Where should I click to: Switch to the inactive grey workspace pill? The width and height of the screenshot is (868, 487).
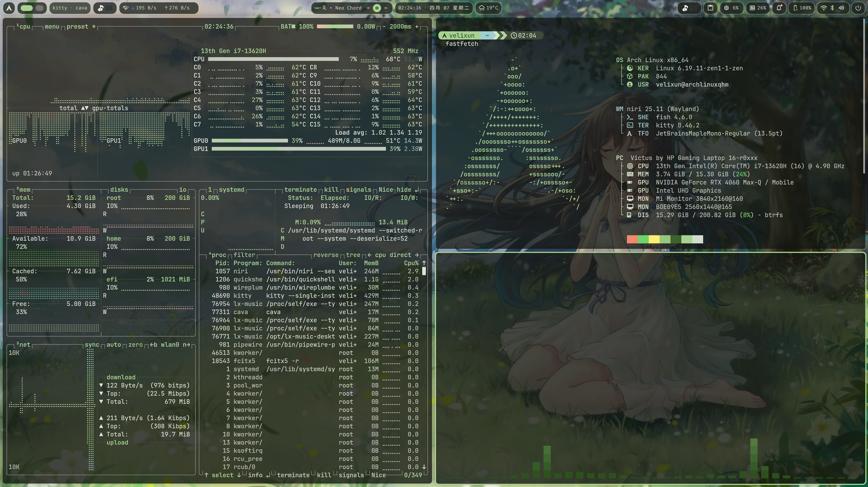tap(39, 8)
